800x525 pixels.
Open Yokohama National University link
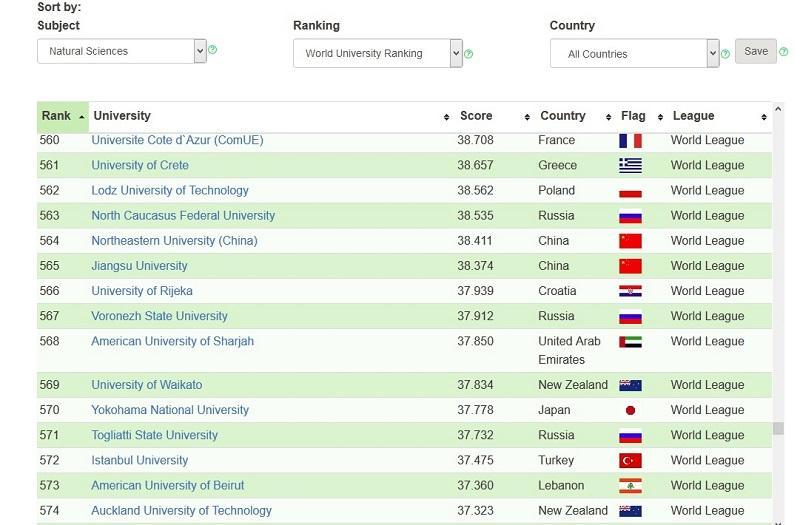point(170,410)
